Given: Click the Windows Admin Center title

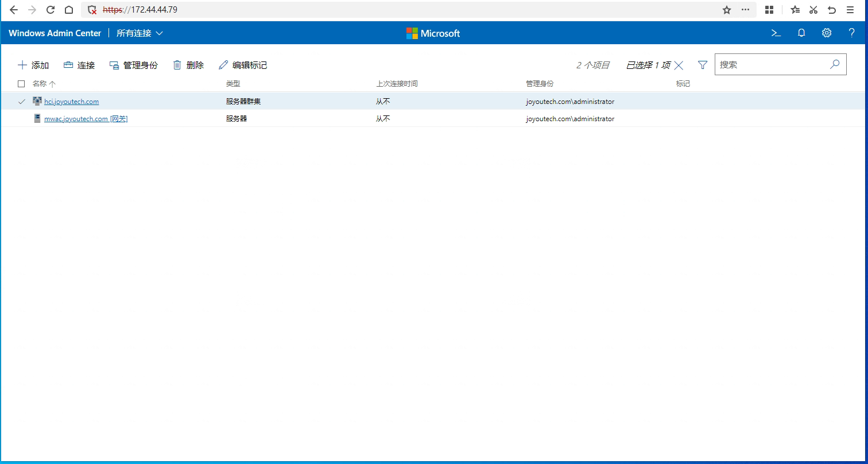Looking at the screenshot, I should [x=55, y=33].
